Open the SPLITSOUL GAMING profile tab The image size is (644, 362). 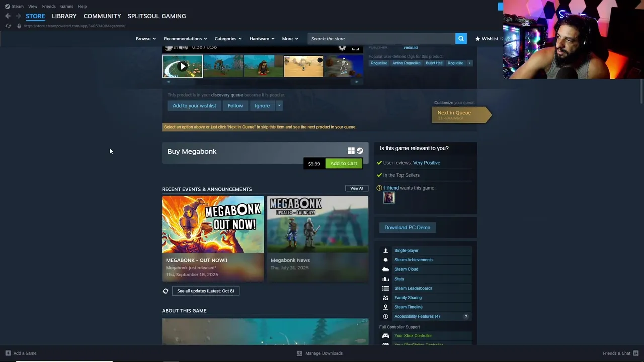click(x=156, y=16)
